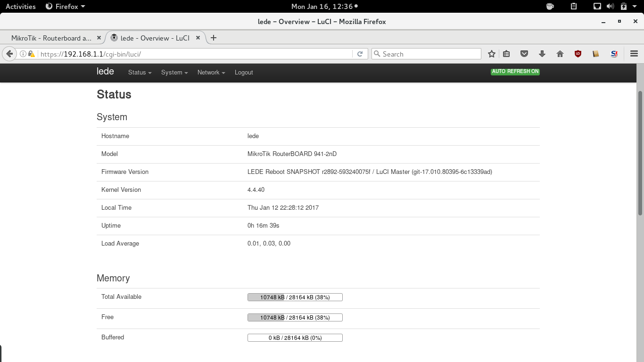This screenshot has width=644, height=362.
Task: Reload the current page
Action: pos(360,54)
